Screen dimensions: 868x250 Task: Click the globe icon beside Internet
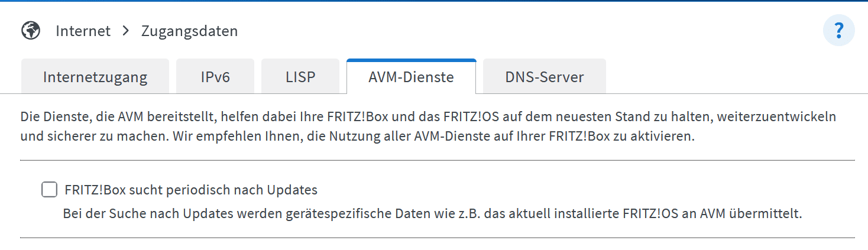31,31
